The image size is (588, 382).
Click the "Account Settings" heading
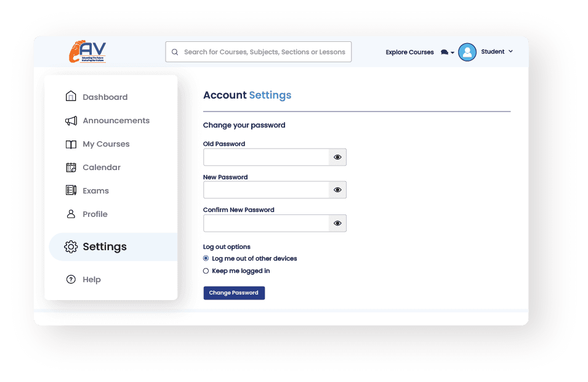click(247, 95)
